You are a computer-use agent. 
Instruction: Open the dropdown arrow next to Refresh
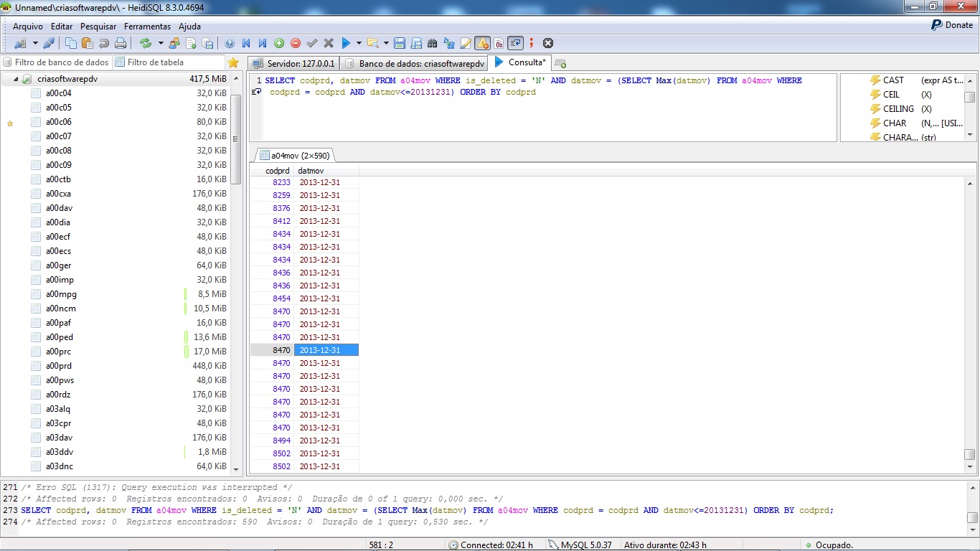coord(160,43)
